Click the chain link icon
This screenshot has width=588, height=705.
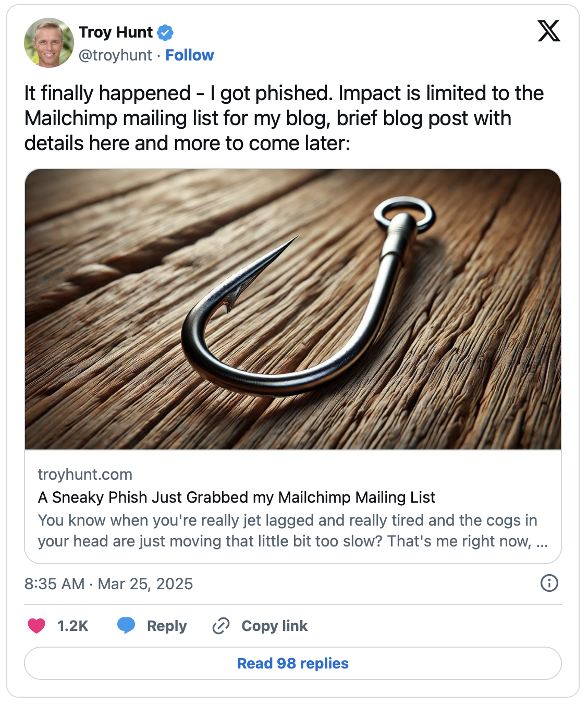click(x=221, y=626)
